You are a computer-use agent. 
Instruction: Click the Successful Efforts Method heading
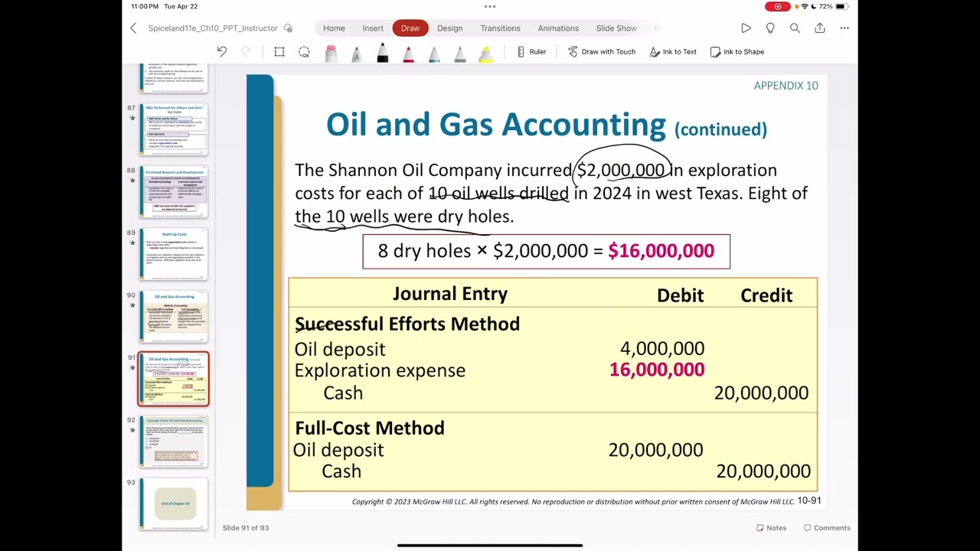point(407,324)
